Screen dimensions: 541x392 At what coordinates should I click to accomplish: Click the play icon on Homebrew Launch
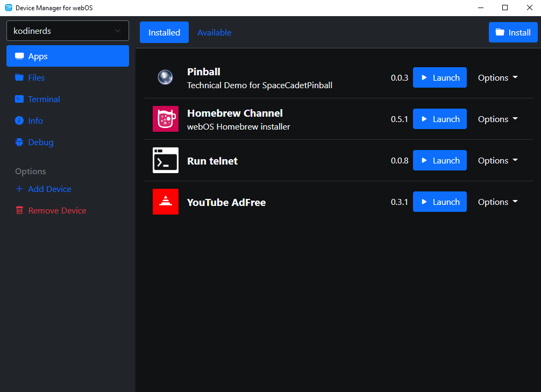click(x=424, y=119)
